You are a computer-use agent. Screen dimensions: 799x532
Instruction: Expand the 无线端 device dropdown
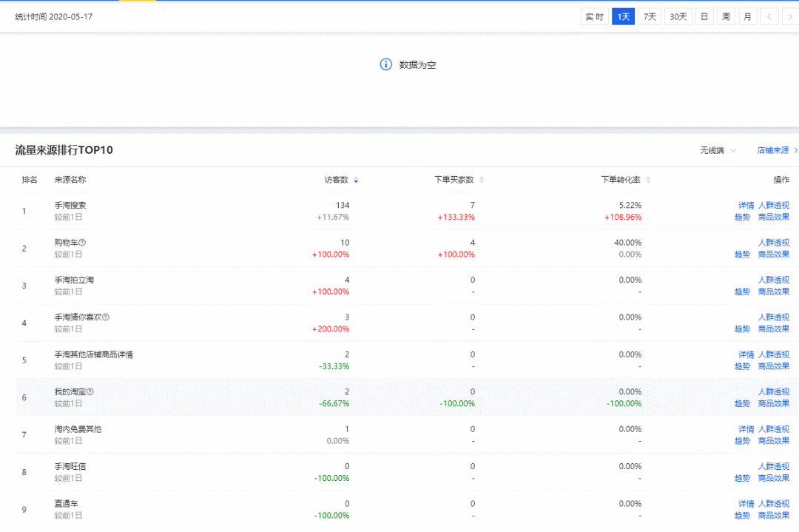[718, 150]
